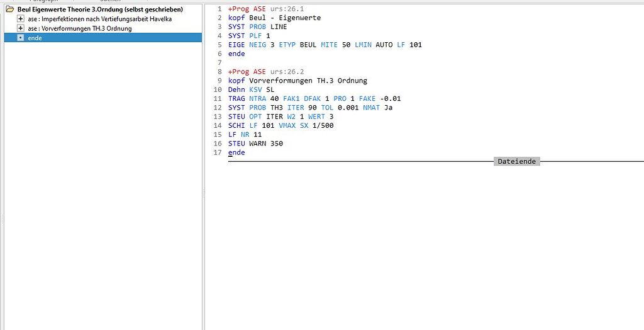Click '+Prog ASE' on line 8
644x330 pixels.
click(247, 72)
